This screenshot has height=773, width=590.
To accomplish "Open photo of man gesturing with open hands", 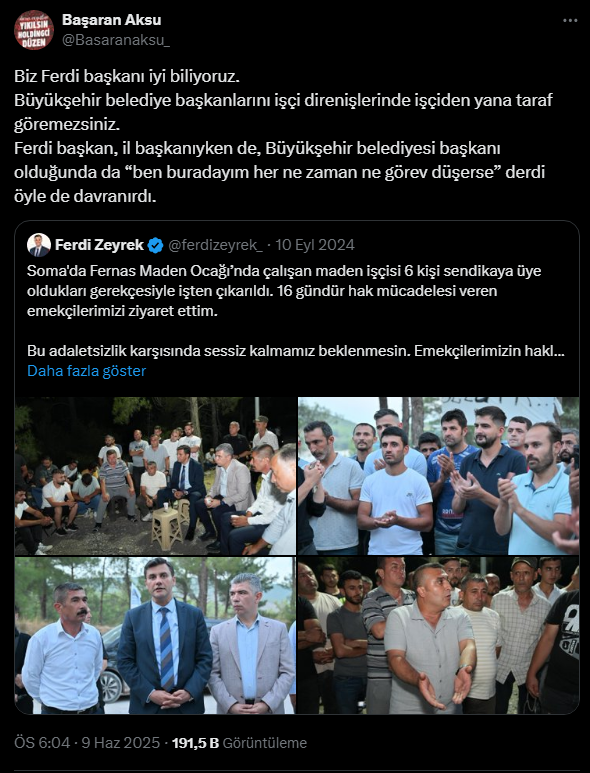I will (439, 635).
